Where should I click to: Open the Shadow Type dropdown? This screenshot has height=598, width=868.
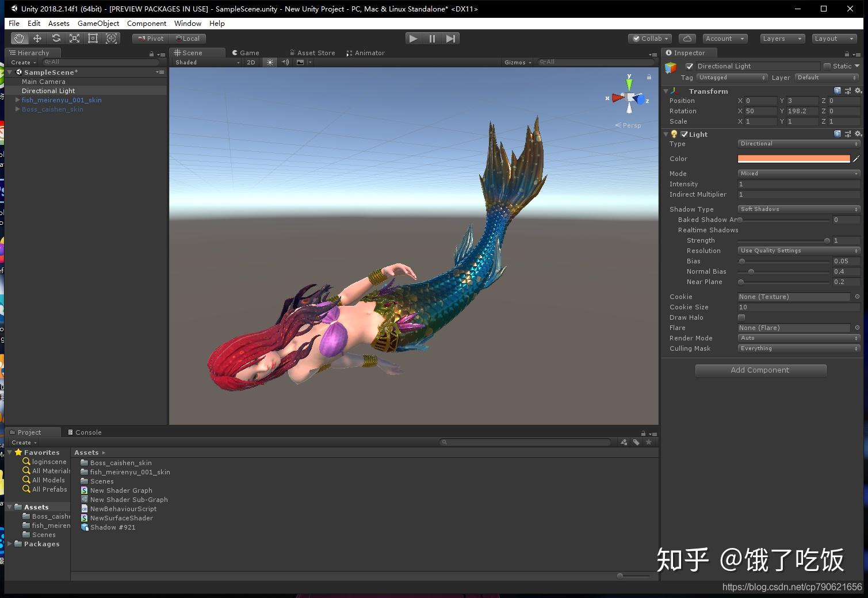pyautogui.click(x=798, y=209)
